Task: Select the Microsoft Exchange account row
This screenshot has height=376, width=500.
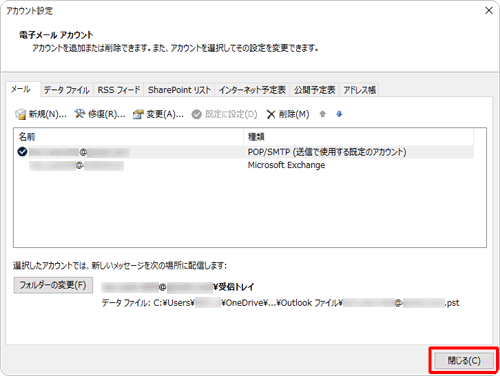Action: click(244, 165)
